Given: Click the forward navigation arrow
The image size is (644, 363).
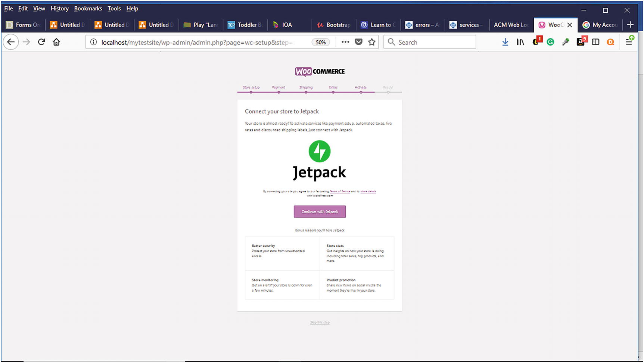Looking at the screenshot, I should coord(26,42).
